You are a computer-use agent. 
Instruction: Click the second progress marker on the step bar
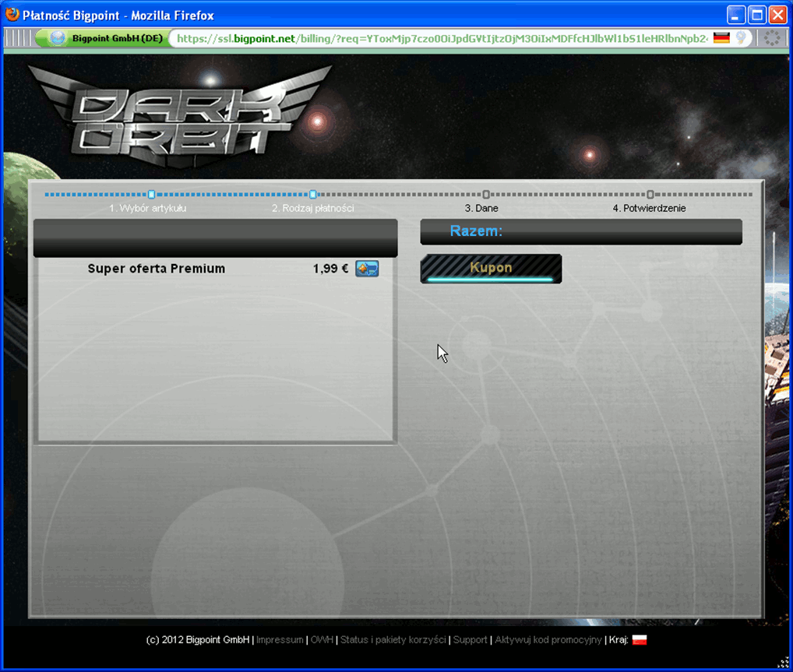(x=313, y=194)
